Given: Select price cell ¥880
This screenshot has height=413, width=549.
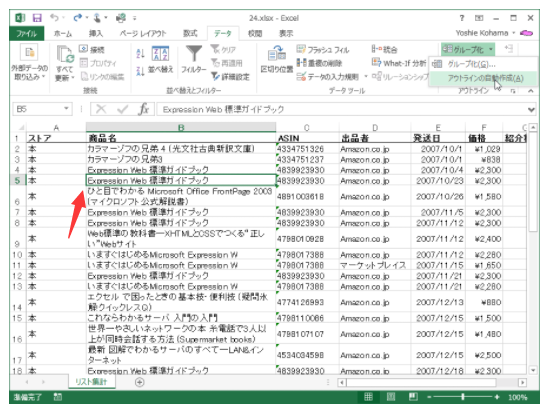Looking at the screenshot, I should tap(484, 302).
